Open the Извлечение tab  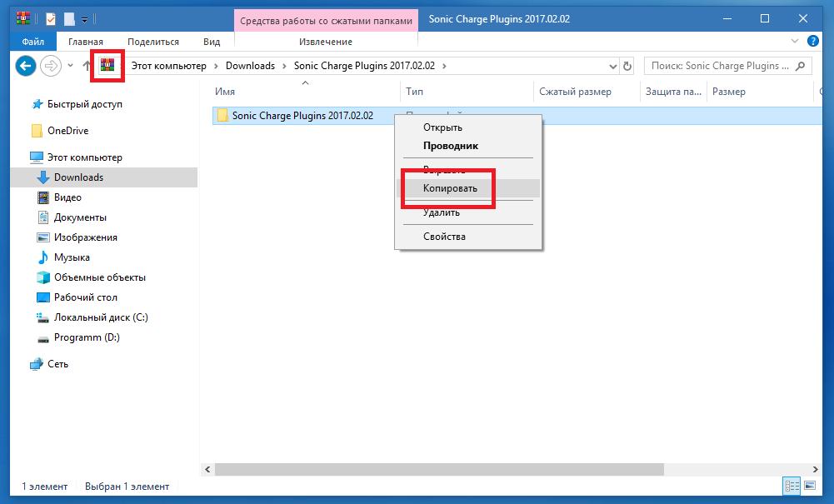click(326, 42)
